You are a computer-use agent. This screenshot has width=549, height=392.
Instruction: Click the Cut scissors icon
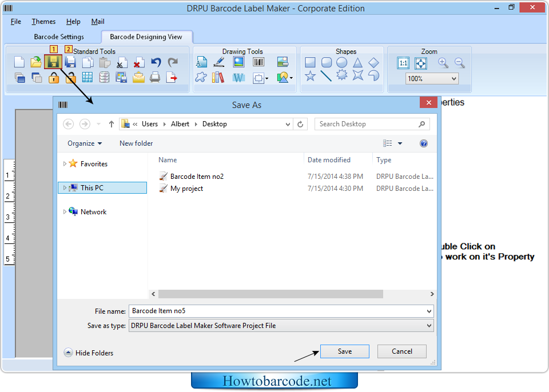point(121,62)
